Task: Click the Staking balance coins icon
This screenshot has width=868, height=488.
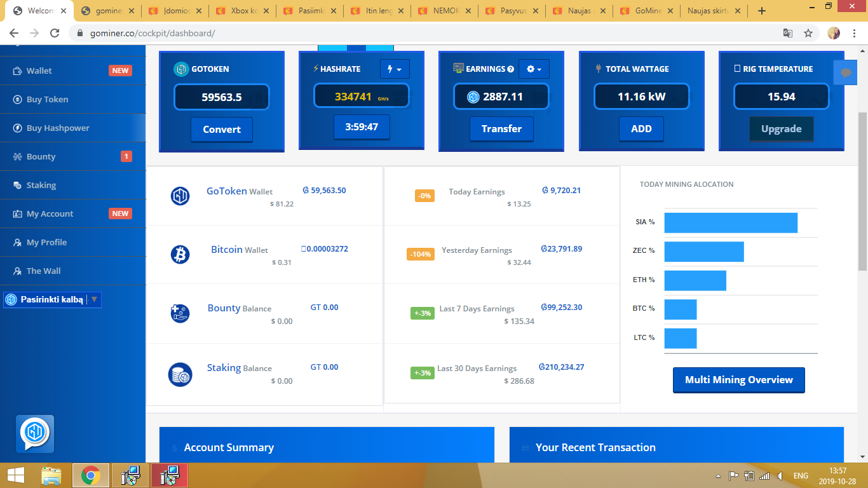Action: point(180,375)
